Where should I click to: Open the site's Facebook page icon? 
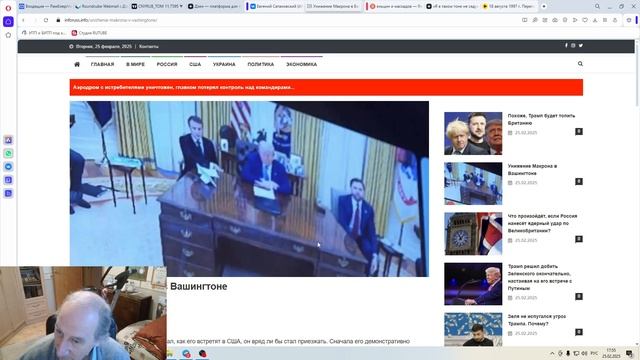click(x=566, y=45)
